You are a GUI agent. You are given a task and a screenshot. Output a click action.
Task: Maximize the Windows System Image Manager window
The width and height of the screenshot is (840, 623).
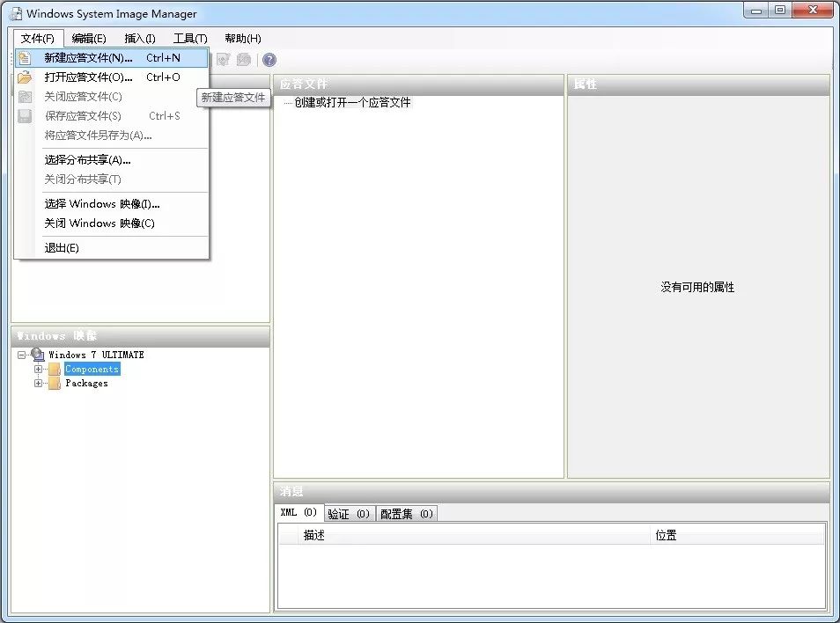(780, 11)
